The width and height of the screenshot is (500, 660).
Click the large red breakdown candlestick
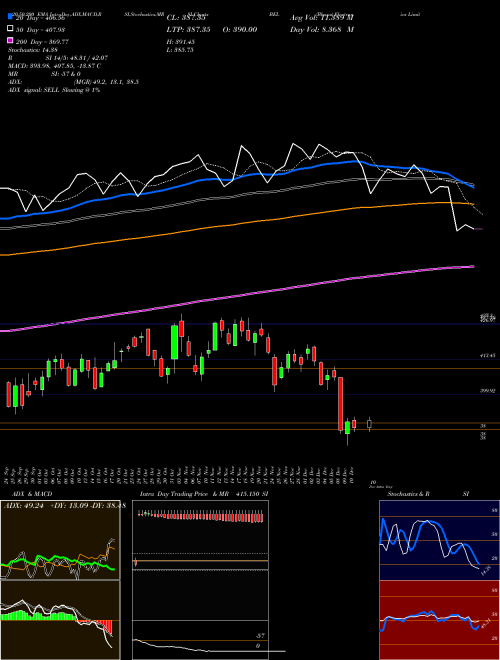[x=340, y=404]
